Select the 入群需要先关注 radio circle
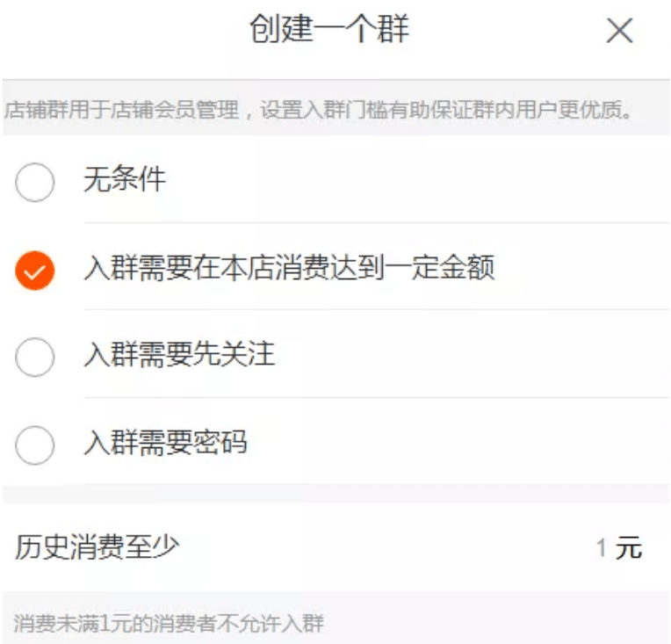The width and height of the screenshot is (671, 644). point(35,358)
